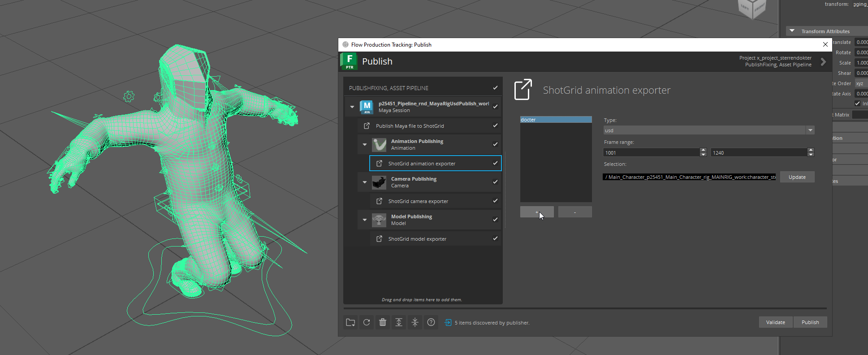Click '5 items discovered by publisher' status text
The image size is (868, 355).
click(x=492, y=323)
